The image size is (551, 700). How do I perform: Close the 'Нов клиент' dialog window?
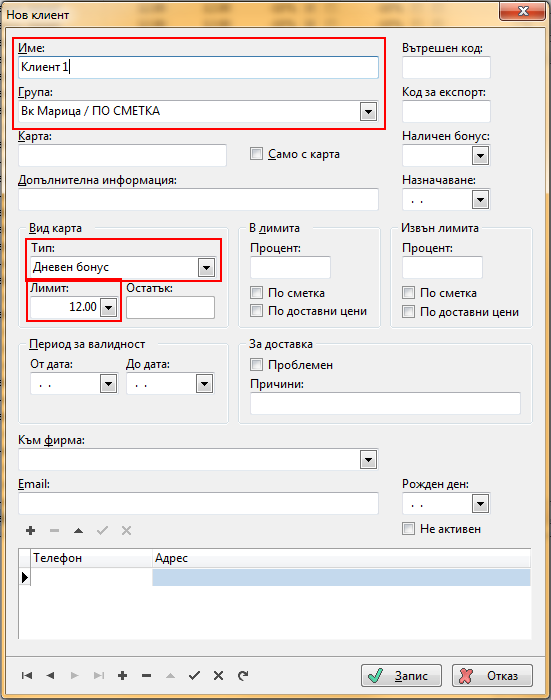(523, 12)
